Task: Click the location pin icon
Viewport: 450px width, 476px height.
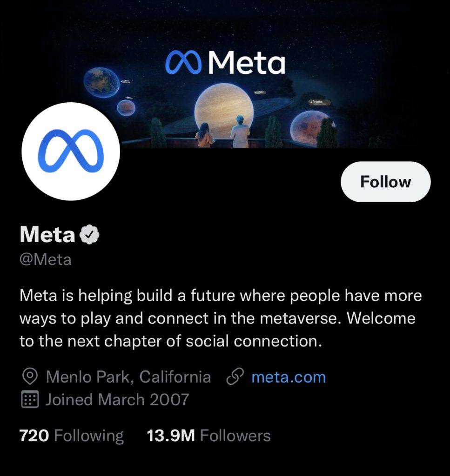Action: pos(30,377)
